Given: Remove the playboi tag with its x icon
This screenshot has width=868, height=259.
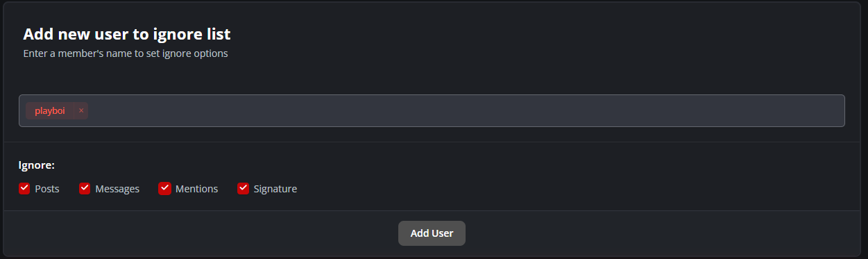Looking at the screenshot, I should click(x=81, y=110).
